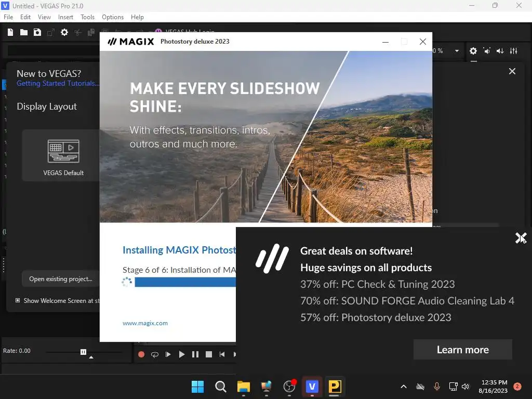The height and width of the screenshot is (399, 532).
Task: Click the installer progress bar
Action: (185, 282)
